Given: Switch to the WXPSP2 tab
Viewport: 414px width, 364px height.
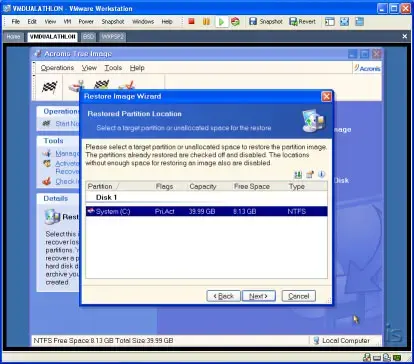Looking at the screenshot, I should 113,37.
